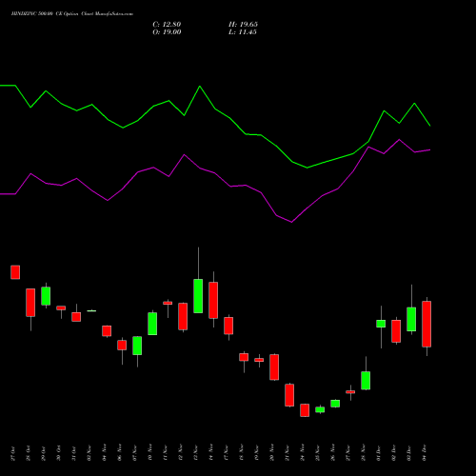Click the 06 Nov date label

119,453
